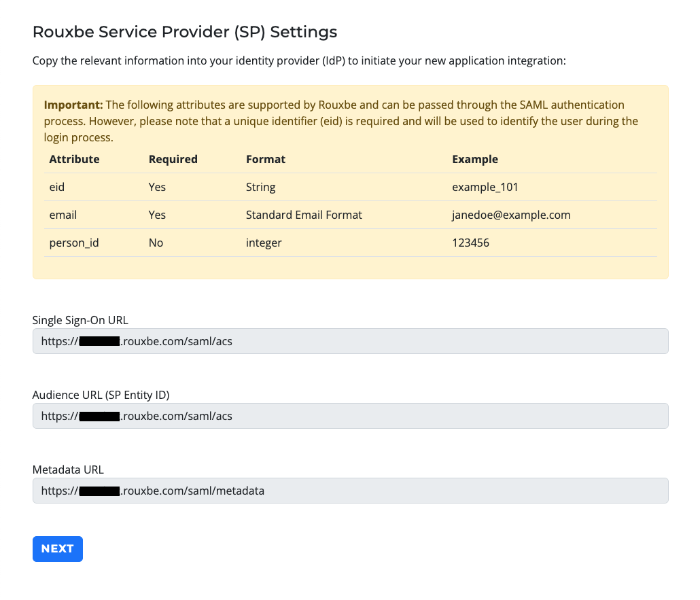The width and height of the screenshot is (700, 600).
Task: Select the 'example_101' example value
Action: 485,187
